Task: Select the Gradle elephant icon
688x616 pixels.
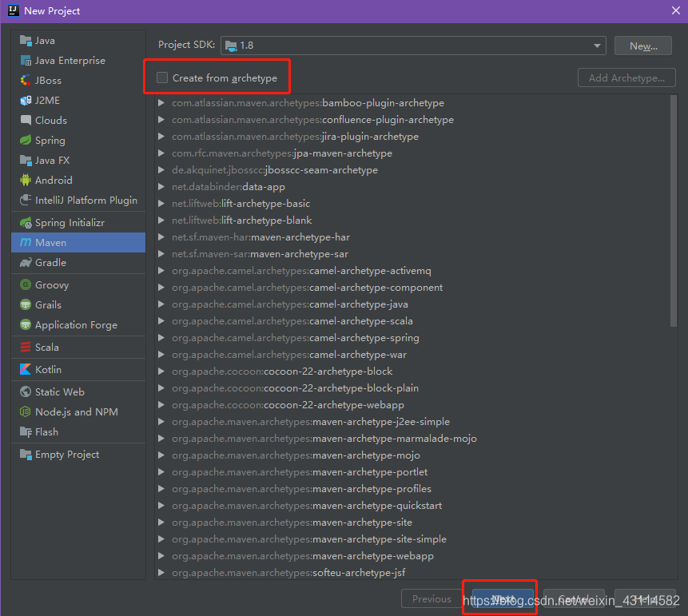Action: point(26,262)
